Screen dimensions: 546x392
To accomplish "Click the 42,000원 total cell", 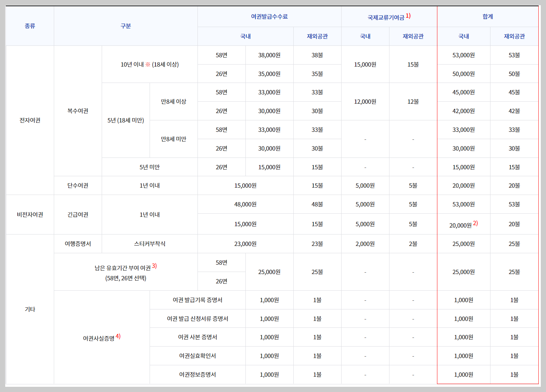I will (x=464, y=111).
